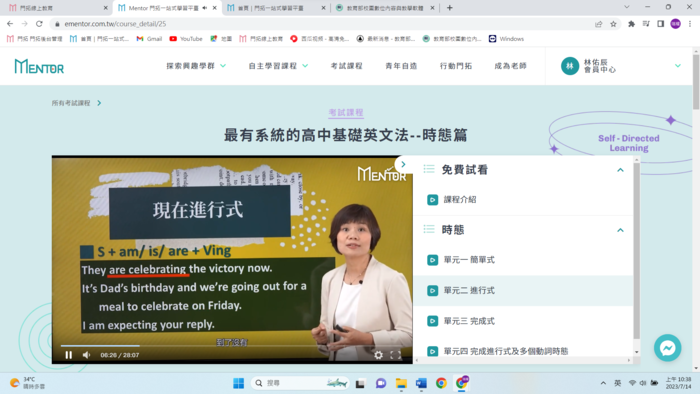The image size is (700, 394).
Task: Expand 探索興趣學群 dropdown menu
Action: click(196, 66)
